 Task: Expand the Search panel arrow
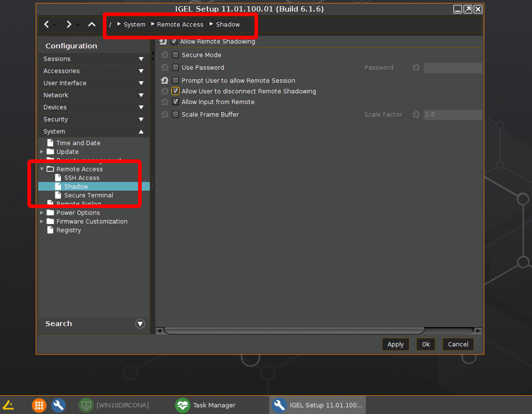140,323
